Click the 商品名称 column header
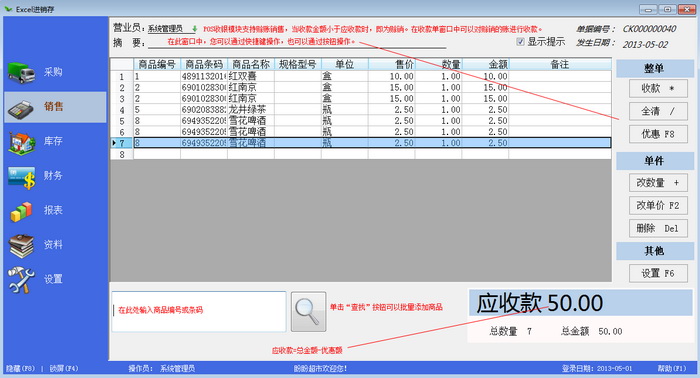The image size is (700, 378). coord(251,64)
